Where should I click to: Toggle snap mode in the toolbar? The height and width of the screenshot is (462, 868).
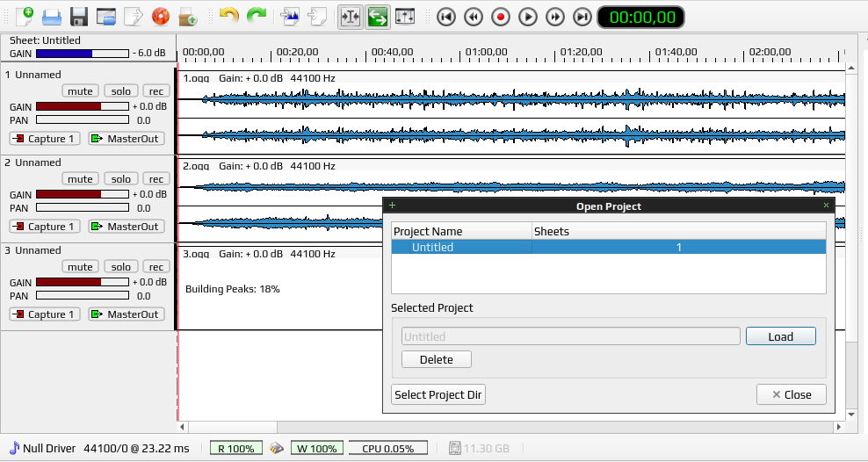pos(351,17)
